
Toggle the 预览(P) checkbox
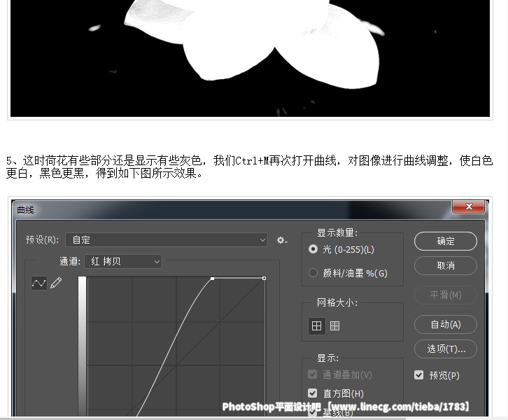418,375
